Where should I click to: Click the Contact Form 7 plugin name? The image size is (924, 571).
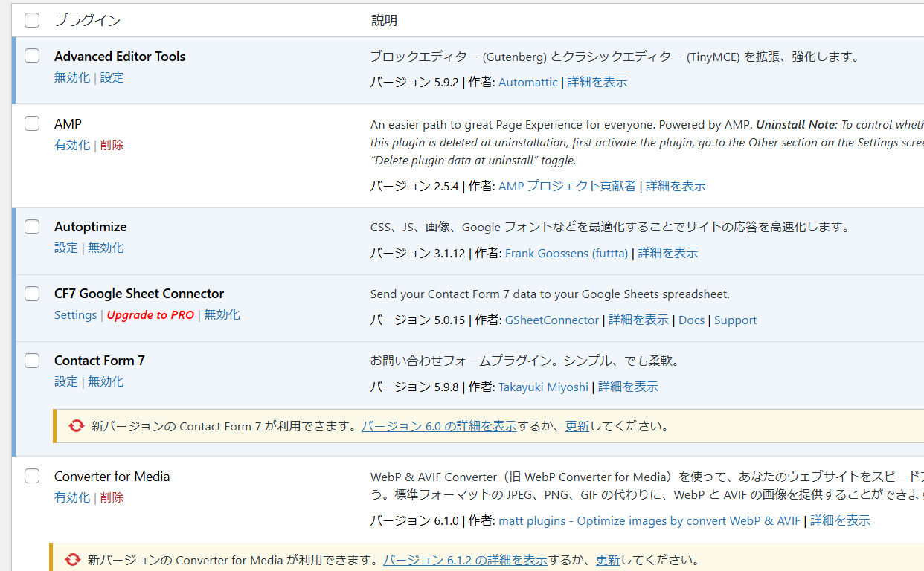click(x=100, y=361)
